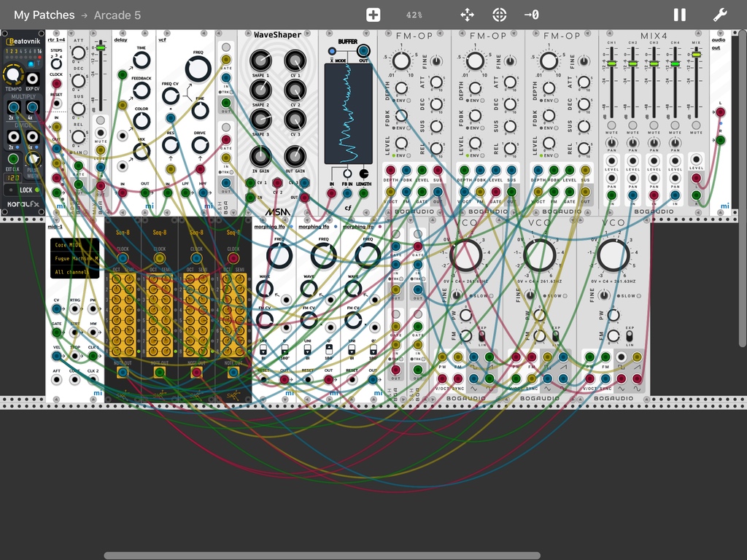The image size is (747, 560).
Task: Toggle MUTE on MIX4 CH4
Action: tap(675, 125)
